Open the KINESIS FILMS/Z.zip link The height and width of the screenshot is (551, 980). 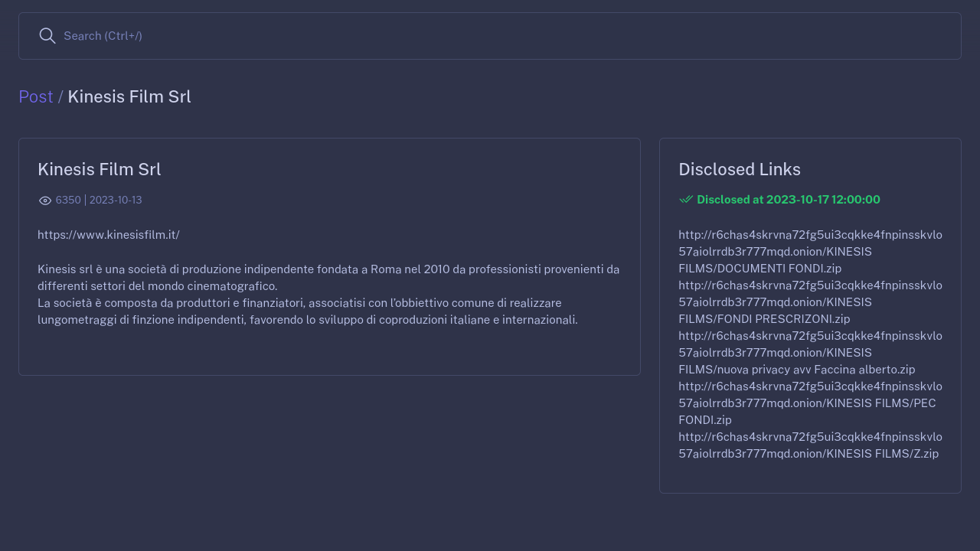[810, 445]
